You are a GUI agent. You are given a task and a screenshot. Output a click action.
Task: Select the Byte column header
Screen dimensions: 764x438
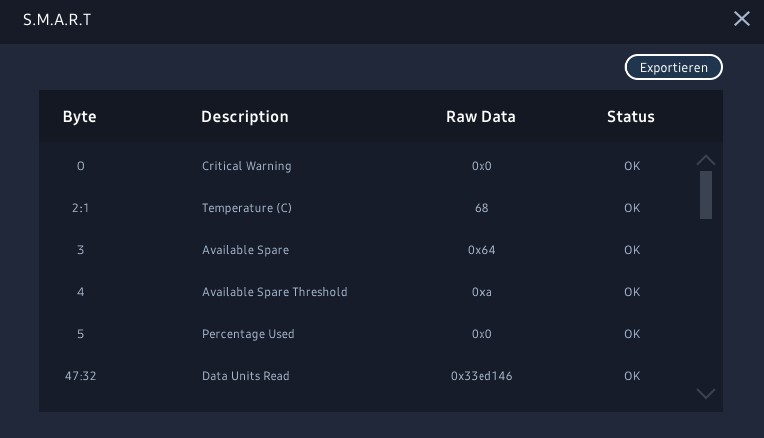[x=80, y=117]
